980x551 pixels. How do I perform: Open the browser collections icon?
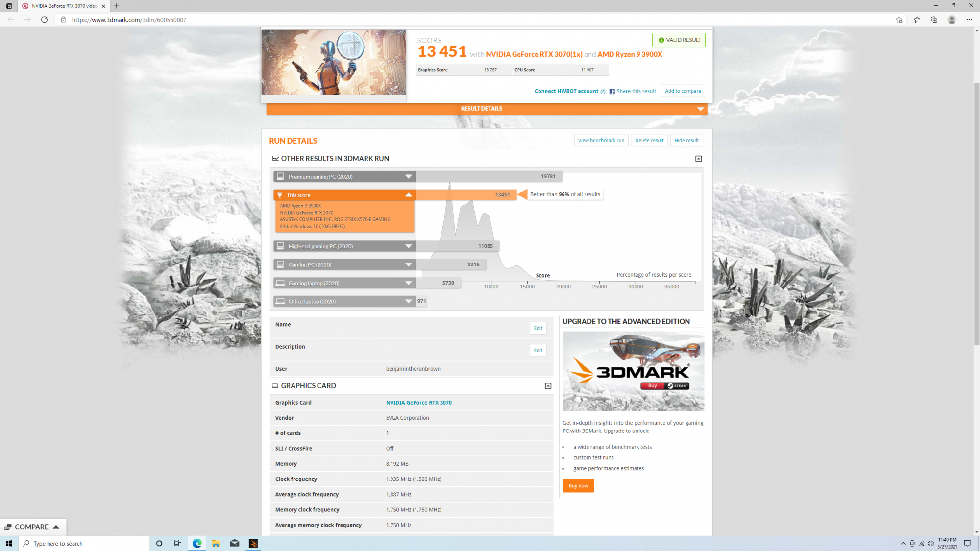[934, 20]
